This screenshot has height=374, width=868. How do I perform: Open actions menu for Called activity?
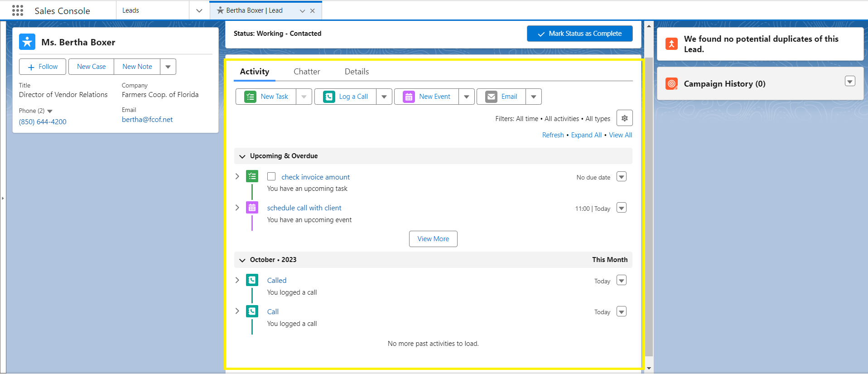(x=622, y=280)
